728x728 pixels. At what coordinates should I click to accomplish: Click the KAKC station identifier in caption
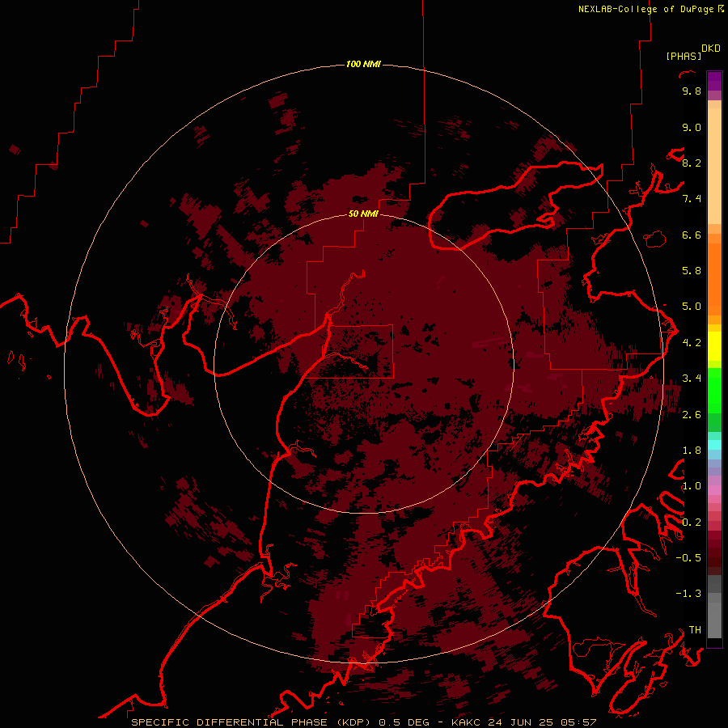(467, 722)
